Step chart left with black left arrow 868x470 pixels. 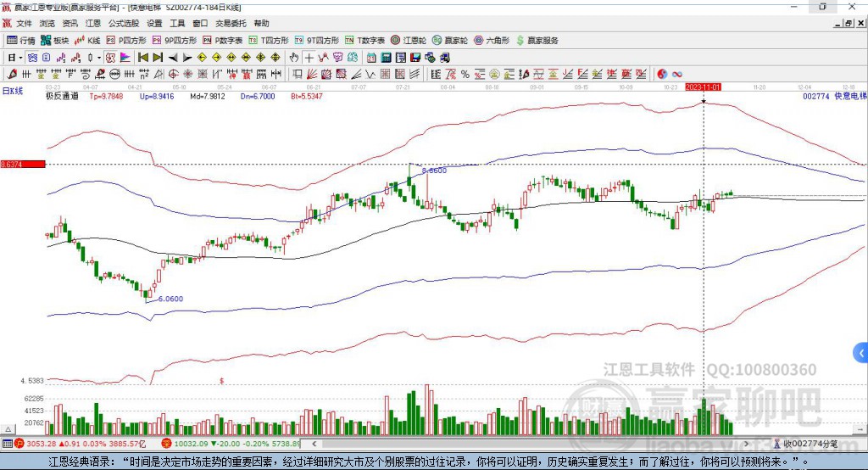pos(173,58)
